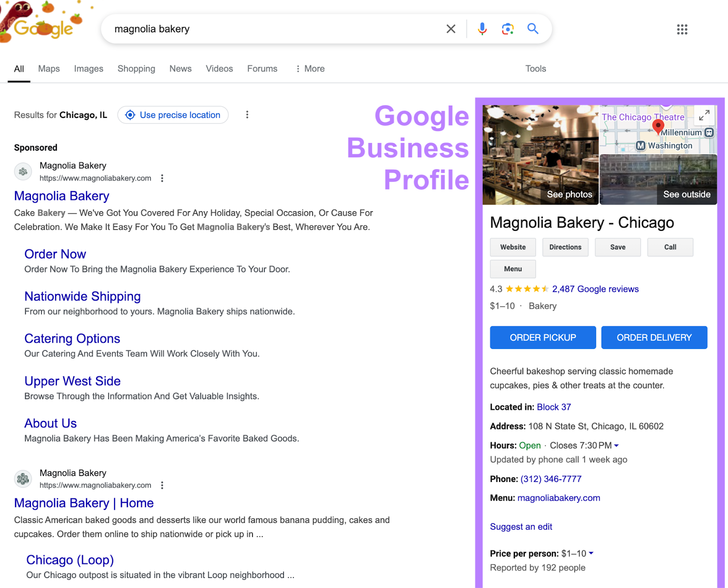Expand the map to fullscreen

pos(703,116)
